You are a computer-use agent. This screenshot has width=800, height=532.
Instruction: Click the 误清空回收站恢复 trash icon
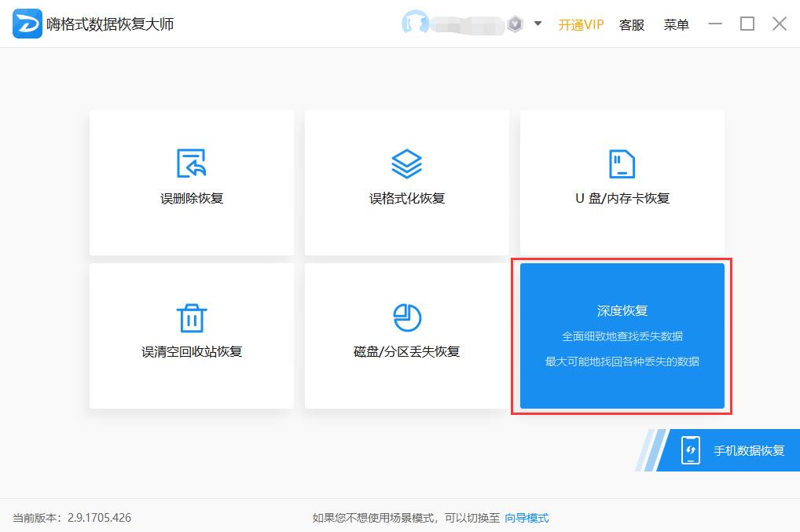[x=192, y=317]
